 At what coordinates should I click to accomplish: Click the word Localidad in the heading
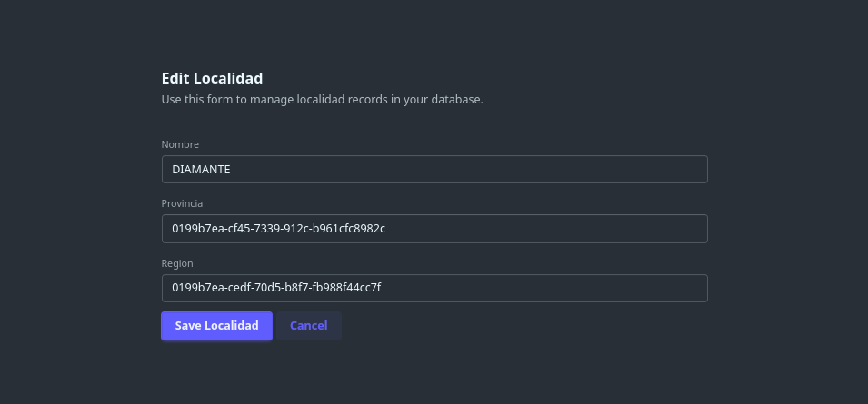[228, 78]
